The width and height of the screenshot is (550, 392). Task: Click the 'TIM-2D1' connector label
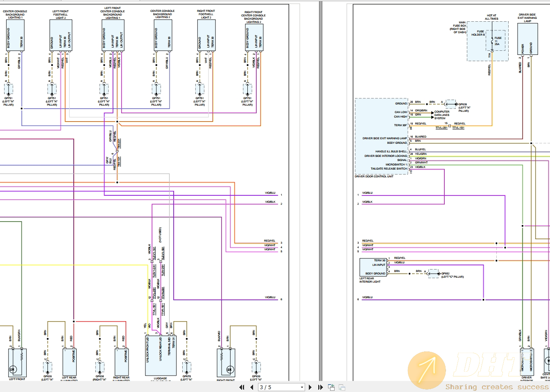click(119, 143)
